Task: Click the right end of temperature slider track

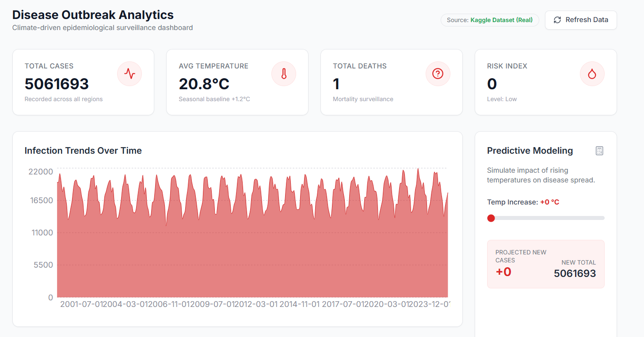Action: 602,218
